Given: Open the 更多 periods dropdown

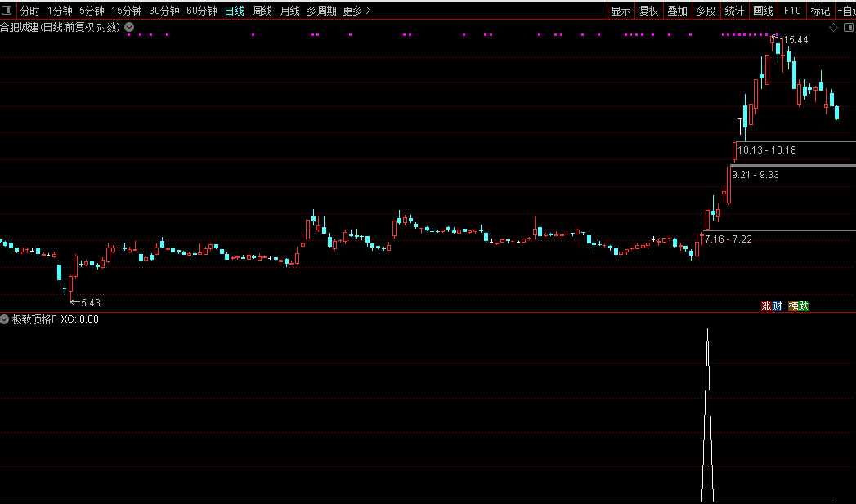Looking at the screenshot, I should pos(356,11).
